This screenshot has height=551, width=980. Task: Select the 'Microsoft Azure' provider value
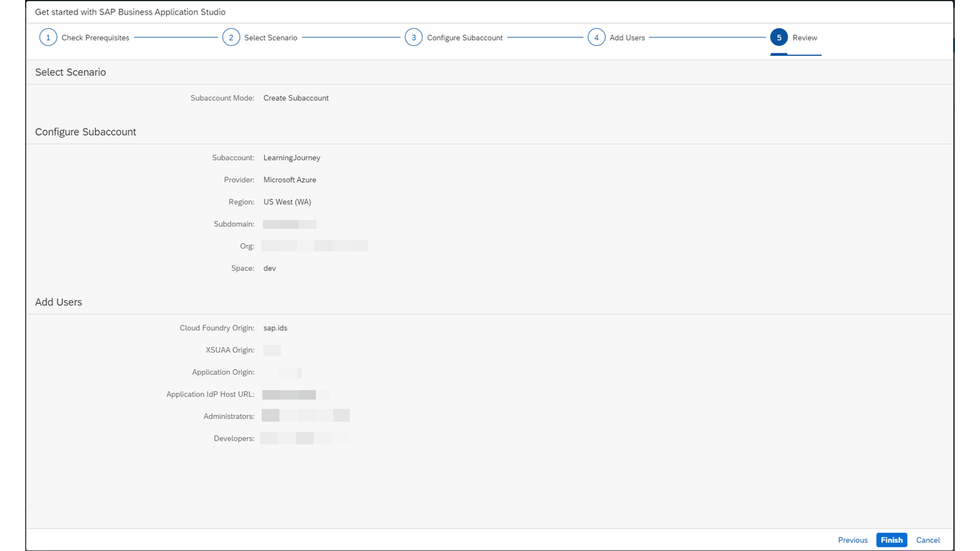(290, 180)
